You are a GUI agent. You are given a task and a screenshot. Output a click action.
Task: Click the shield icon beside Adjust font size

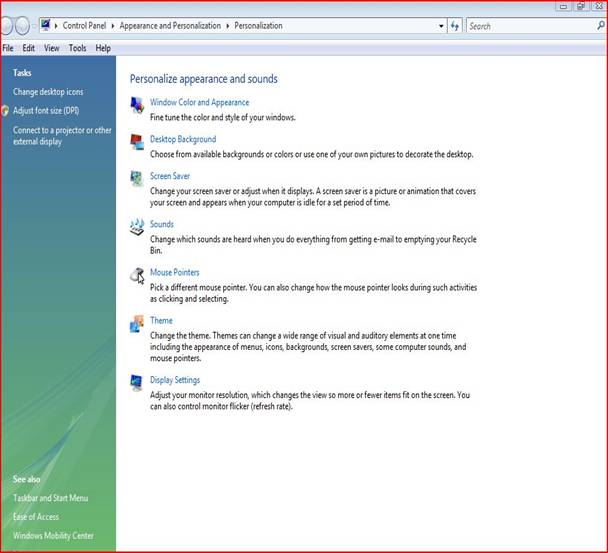pyautogui.click(x=5, y=111)
